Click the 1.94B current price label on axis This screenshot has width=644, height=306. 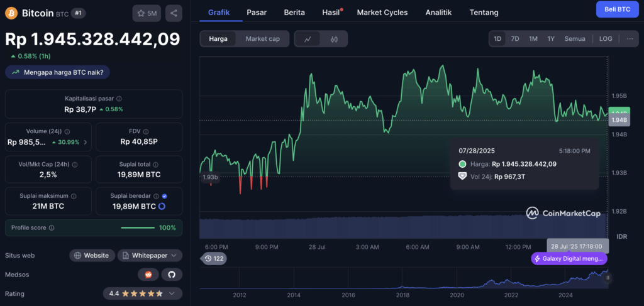tap(619, 120)
